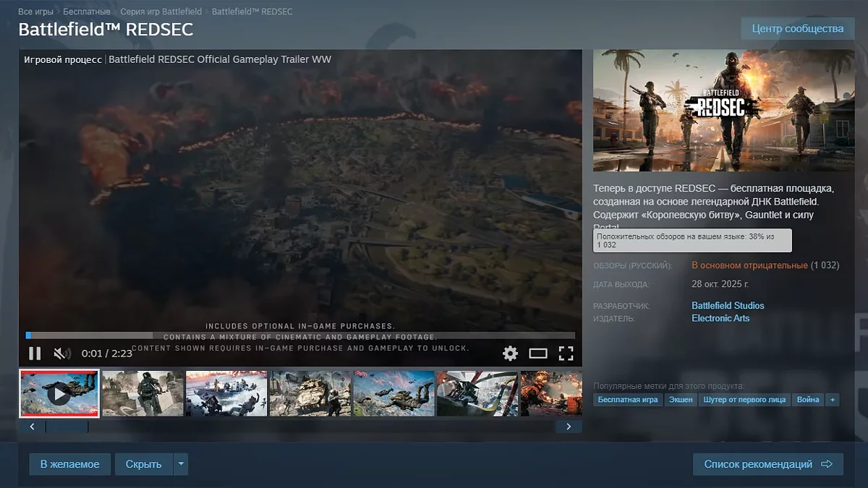Image resolution: width=868 pixels, height=488 pixels.
Task: Navigate to Все игры breadcrumb
Action: tap(35, 12)
